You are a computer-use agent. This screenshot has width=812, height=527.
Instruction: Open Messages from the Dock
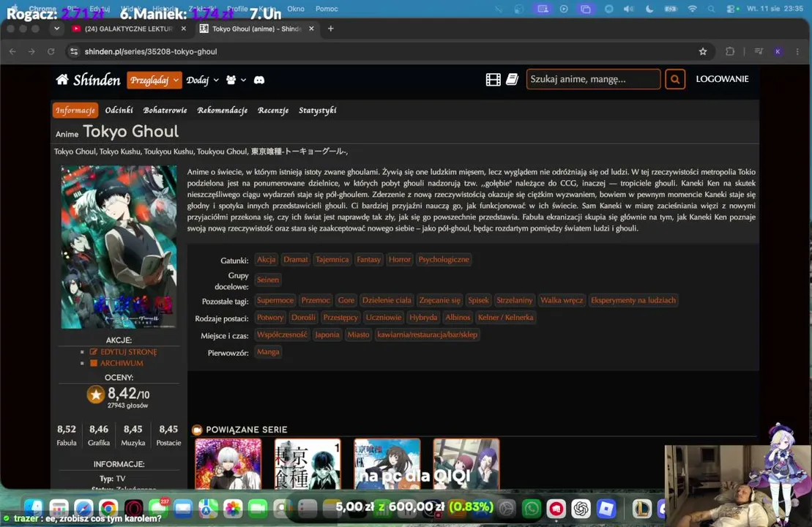158,509
